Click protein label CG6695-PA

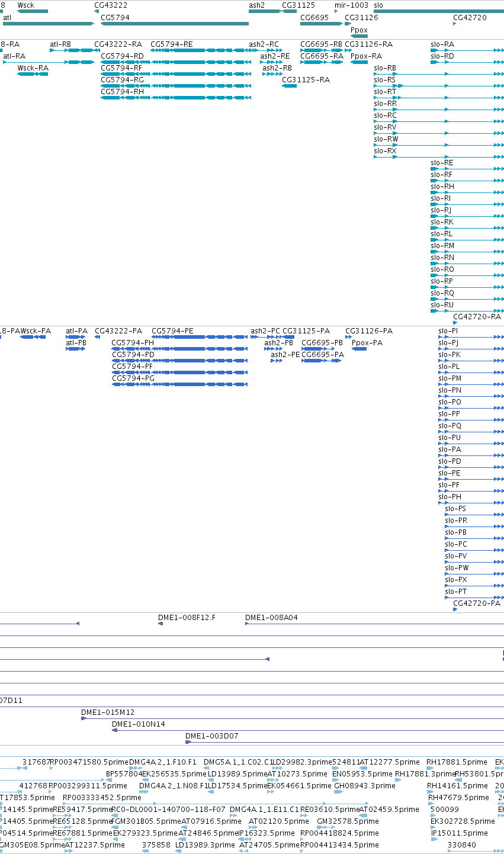pyautogui.click(x=322, y=355)
